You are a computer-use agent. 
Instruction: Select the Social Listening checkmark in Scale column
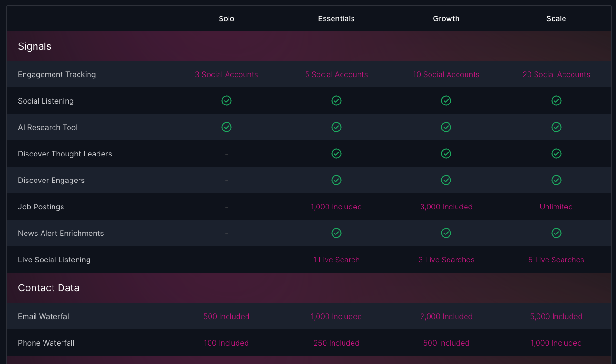click(x=556, y=101)
